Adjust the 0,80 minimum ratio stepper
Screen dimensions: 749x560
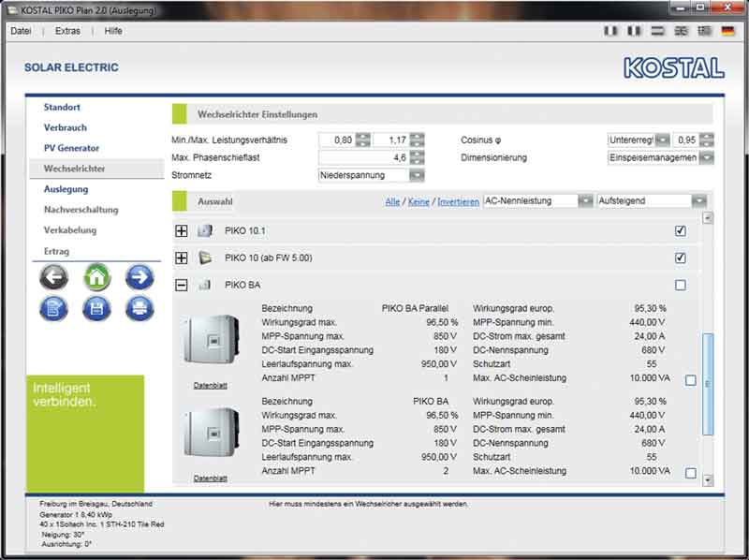(x=363, y=140)
